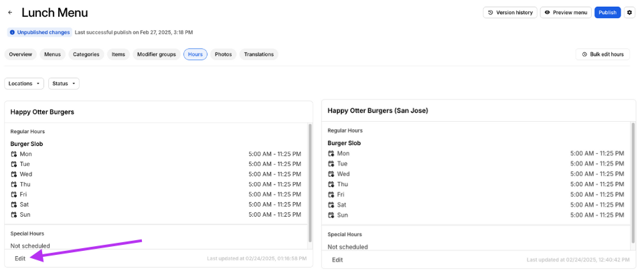Click Wed calendar icon in left card
Screen dimensions: 644x277
click(14, 174)
